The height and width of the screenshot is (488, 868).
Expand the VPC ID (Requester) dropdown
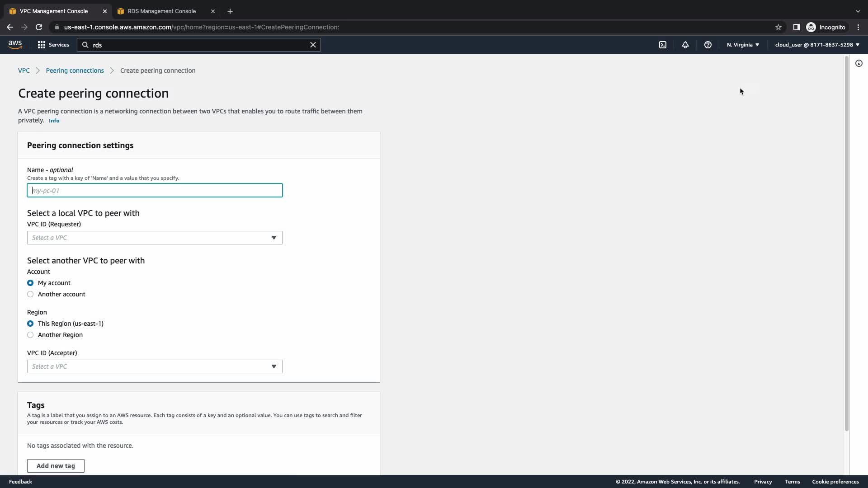155,238
